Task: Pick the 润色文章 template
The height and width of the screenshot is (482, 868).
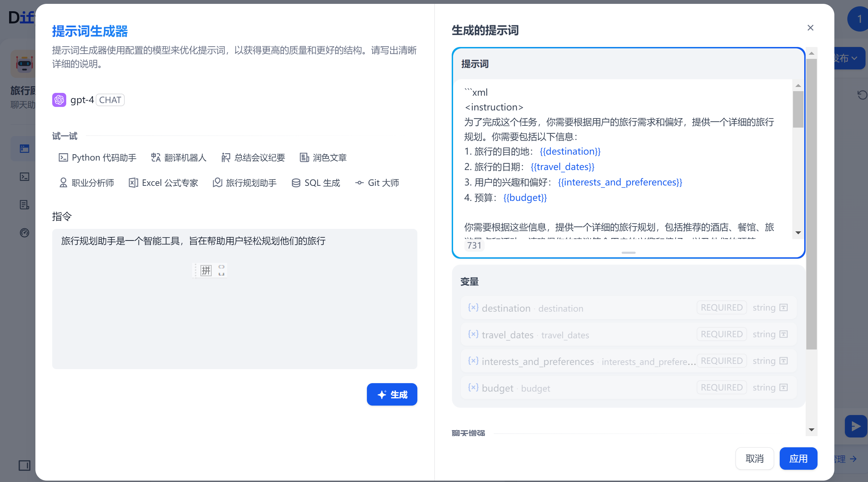Action: pos(323,158)
